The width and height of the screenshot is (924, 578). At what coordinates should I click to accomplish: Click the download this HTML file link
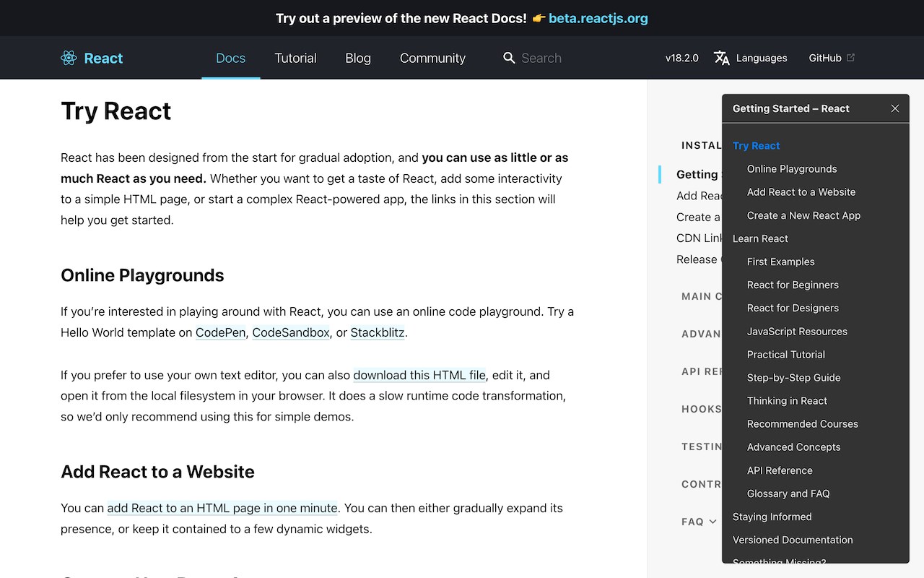click(x=419, y=375)
